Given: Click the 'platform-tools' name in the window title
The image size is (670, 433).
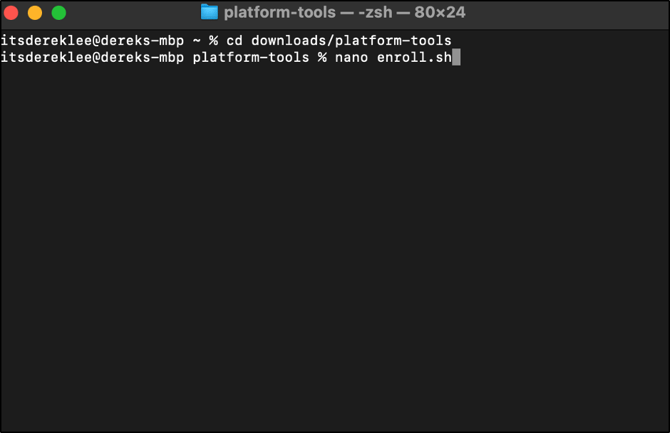Looking at the screenshot, I should [280, 12].
